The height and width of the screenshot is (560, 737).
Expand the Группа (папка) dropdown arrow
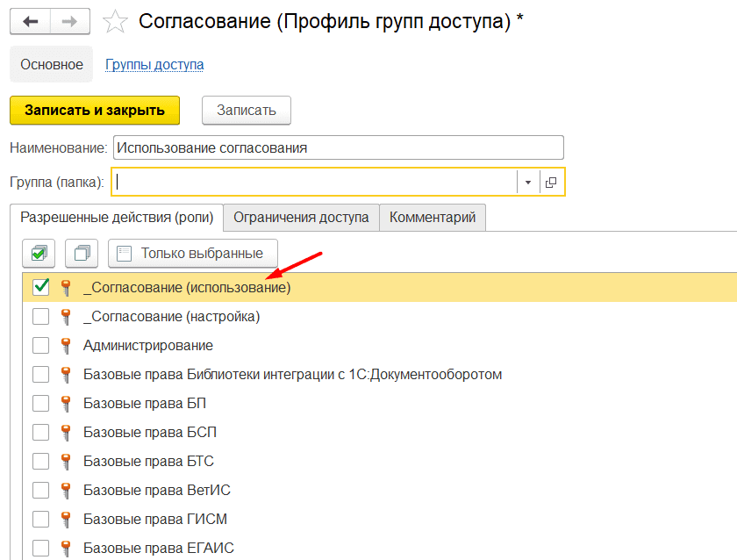[528, 182]
